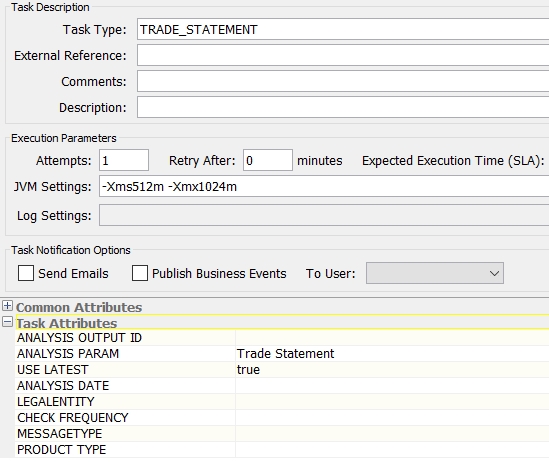
Task: Select the LEGALENTITY attribute row
Action: (282, 402)
